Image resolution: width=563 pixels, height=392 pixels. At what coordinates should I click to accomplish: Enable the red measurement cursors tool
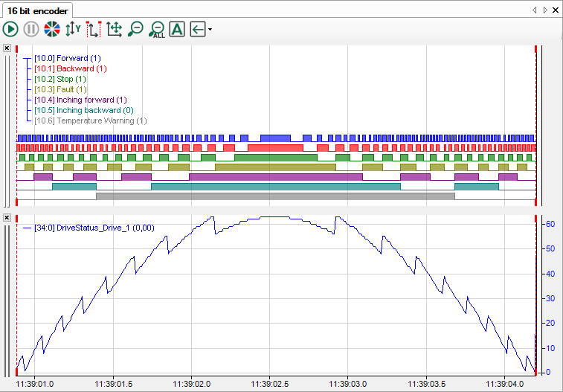point(94,30)
